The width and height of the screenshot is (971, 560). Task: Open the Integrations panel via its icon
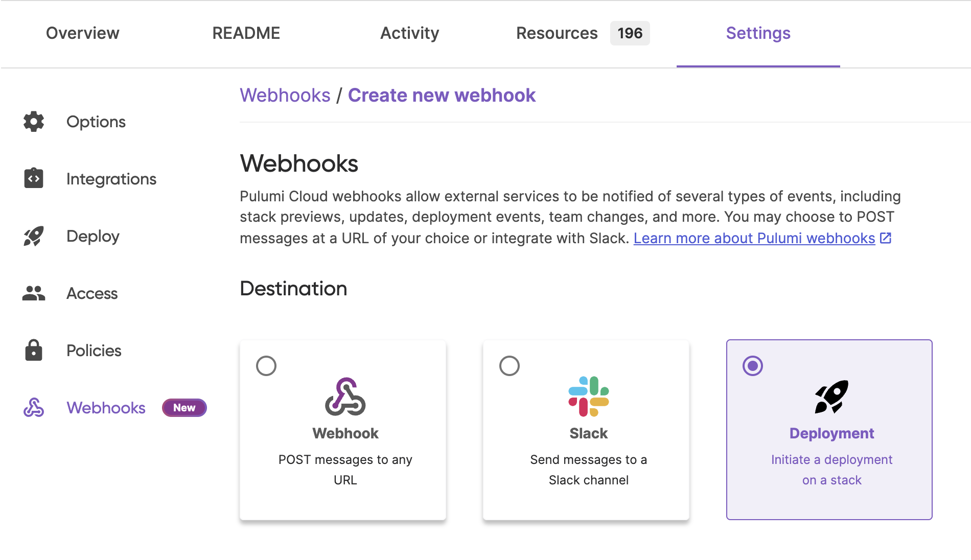point(33,178)
